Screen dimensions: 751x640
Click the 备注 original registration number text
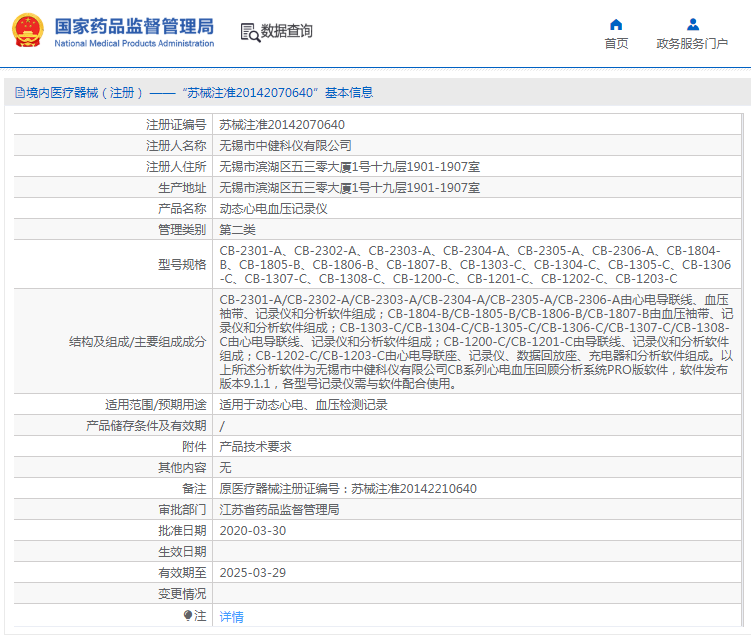pos(348,489)
